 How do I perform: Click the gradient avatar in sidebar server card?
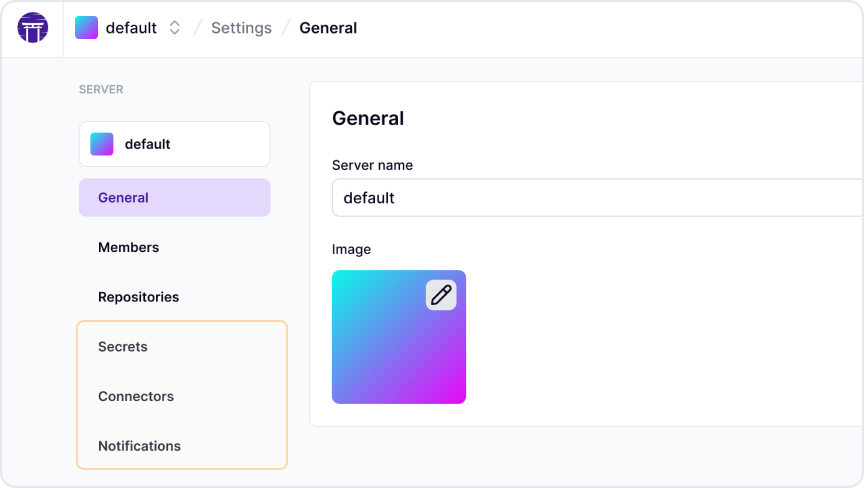[102, 144]
